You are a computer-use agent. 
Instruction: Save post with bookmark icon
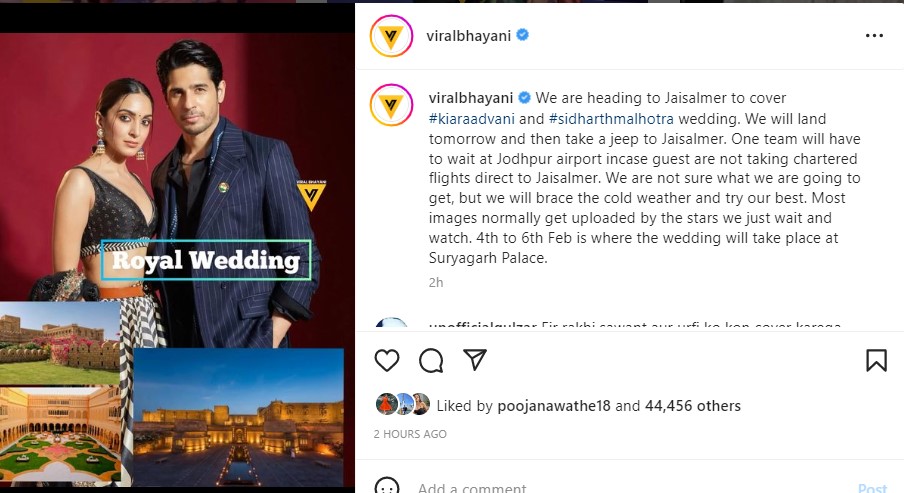coord(876,360)
